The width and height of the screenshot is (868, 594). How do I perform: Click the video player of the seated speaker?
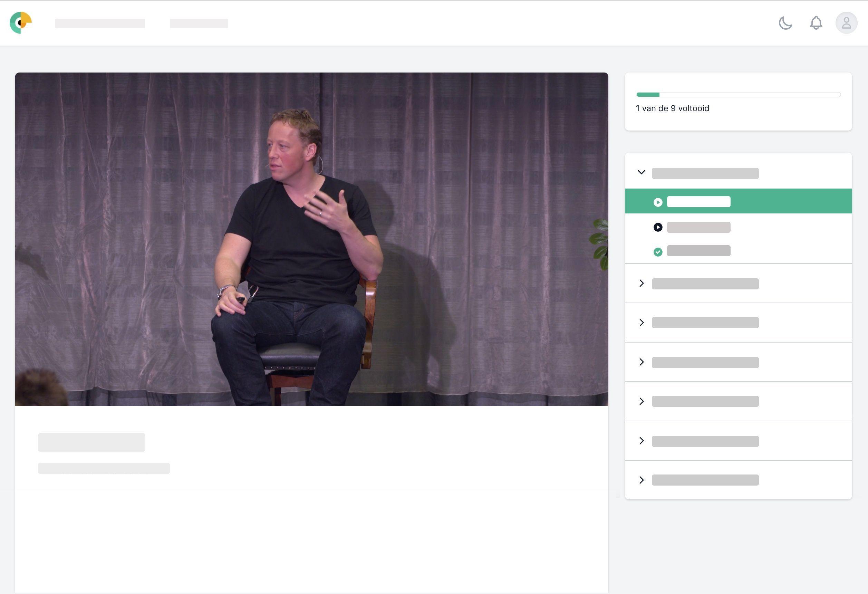click(x=311, y=239)
